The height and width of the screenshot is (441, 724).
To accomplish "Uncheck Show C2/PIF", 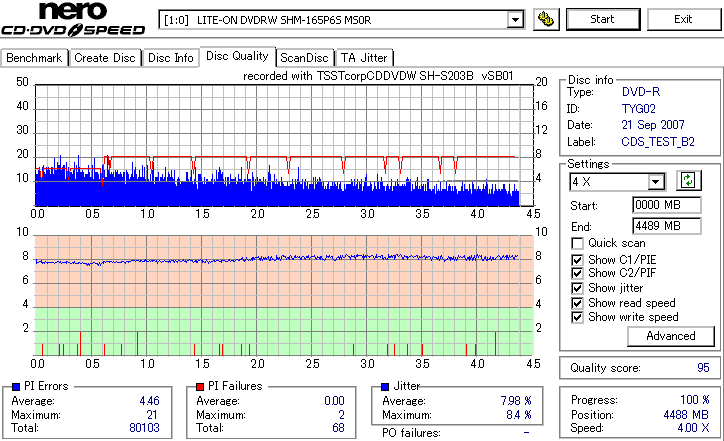I will [577, 273].
